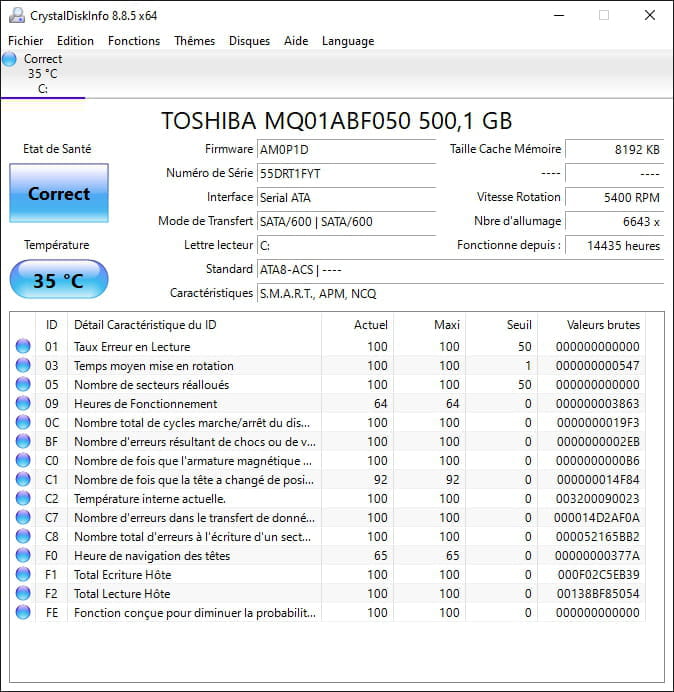Click the 35 °C temperature button

pyautogui.click(x=59, y=280)
